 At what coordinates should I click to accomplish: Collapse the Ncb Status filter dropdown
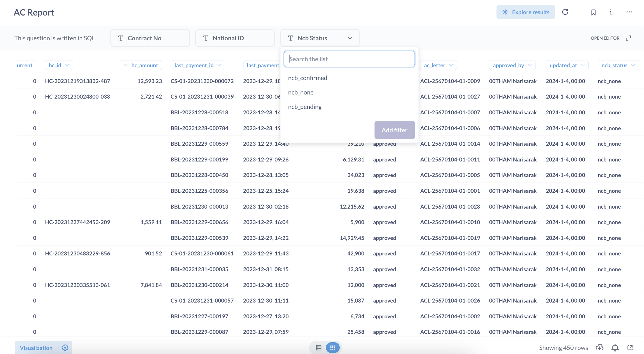pos(350,38)
